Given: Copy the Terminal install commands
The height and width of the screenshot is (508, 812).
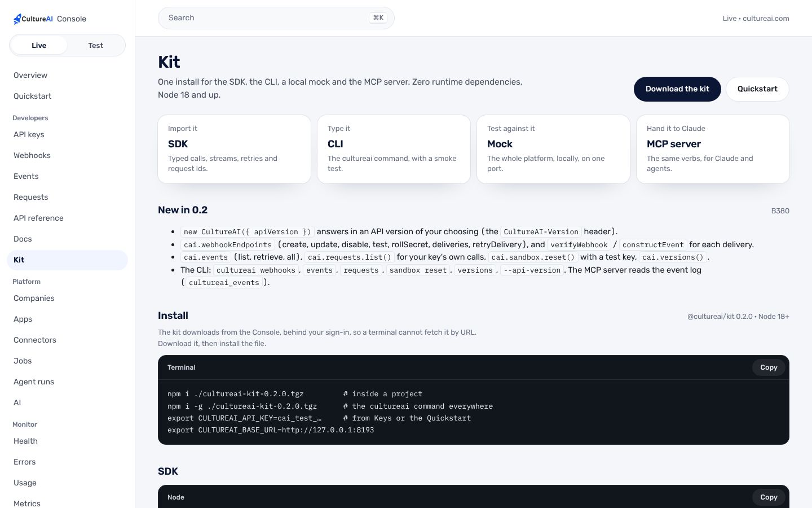Looking at the screenshot, I should pos(769,367).
